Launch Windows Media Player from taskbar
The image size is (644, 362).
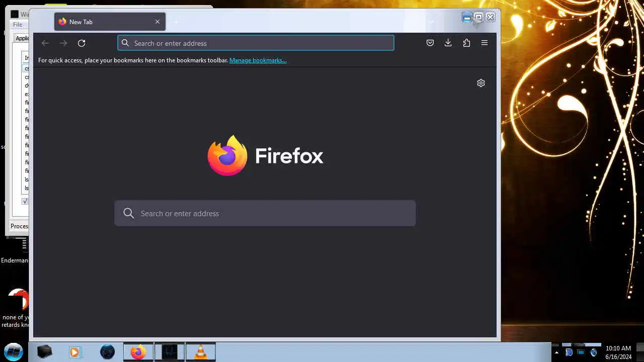74,352
